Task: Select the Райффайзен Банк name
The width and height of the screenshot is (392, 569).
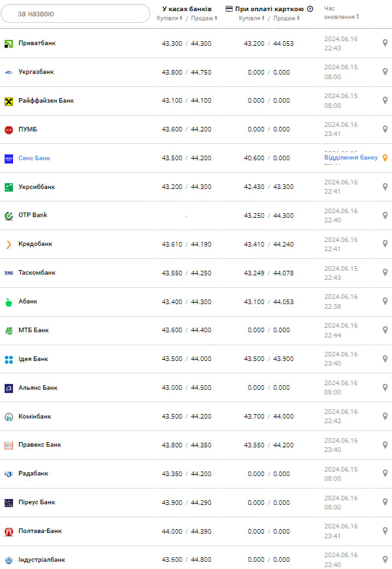Action: [46, 101]
